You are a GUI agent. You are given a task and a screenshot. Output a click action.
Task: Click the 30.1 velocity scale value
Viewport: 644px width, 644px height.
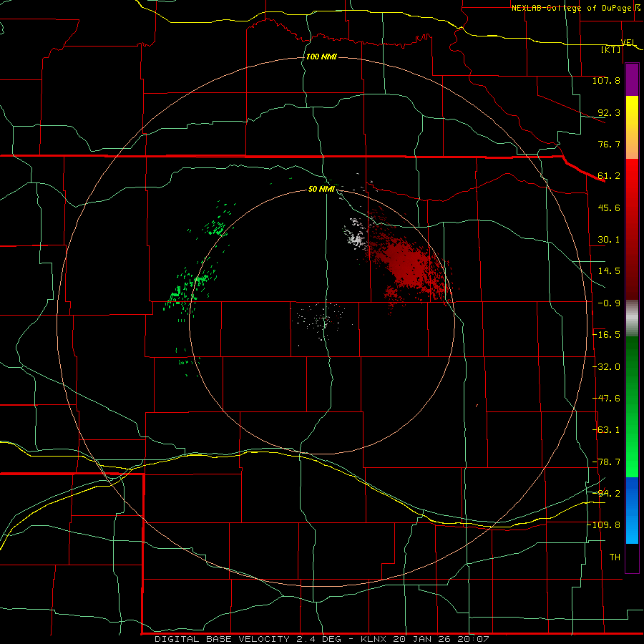click(x=609, y=240)
